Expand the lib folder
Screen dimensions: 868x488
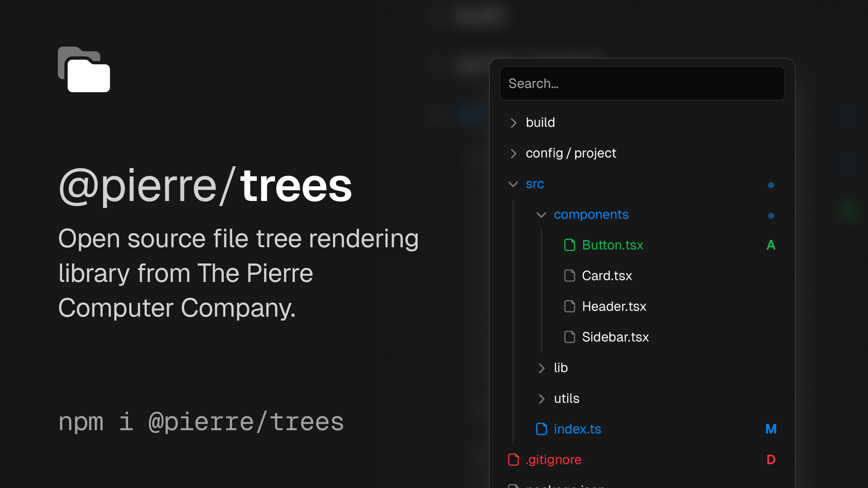coord(541,368)
